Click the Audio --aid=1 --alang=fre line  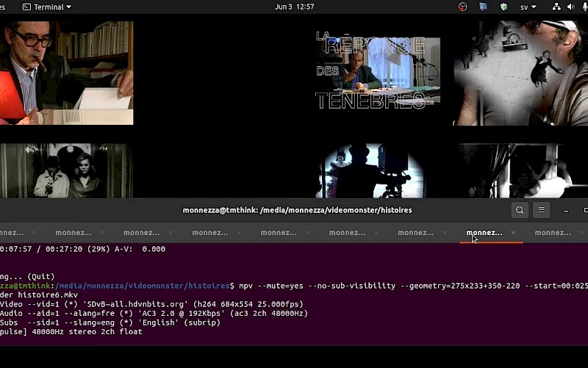[154, 314]
